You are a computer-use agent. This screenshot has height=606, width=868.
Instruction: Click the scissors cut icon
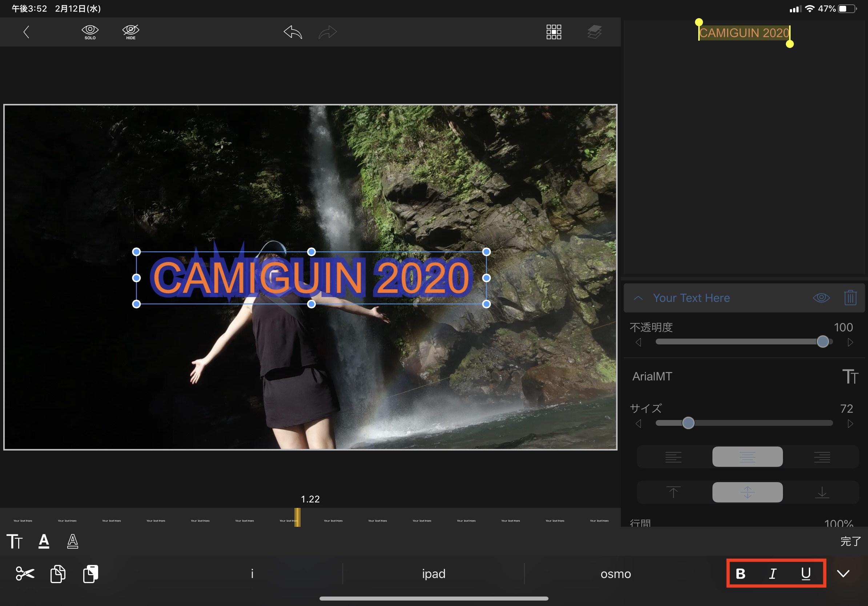coord(25,574)
